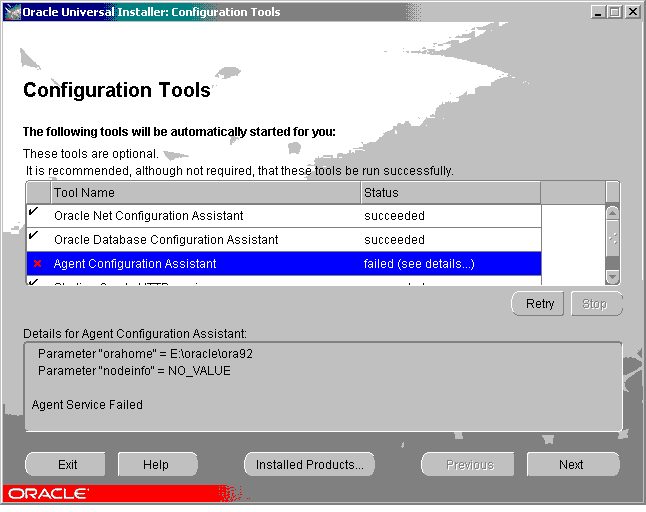
Task: Select the Oracle Net Configuration Assistant row
Action: tap(205, 215)
